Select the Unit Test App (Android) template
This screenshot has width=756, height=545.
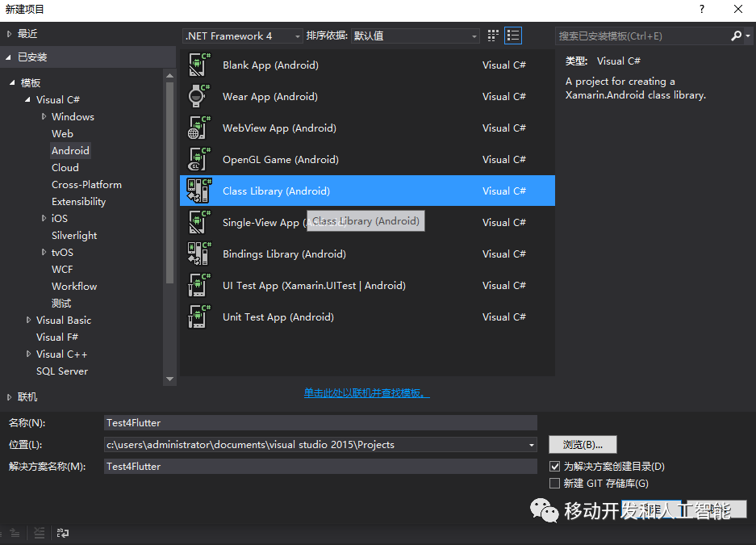click(367, 317)
